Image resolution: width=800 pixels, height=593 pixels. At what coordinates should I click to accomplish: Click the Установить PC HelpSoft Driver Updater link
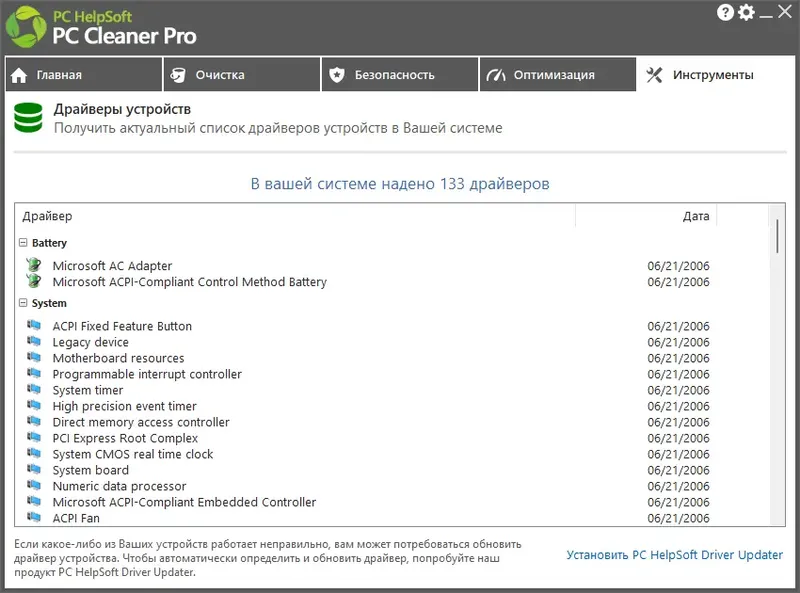(x=674, y=555)
